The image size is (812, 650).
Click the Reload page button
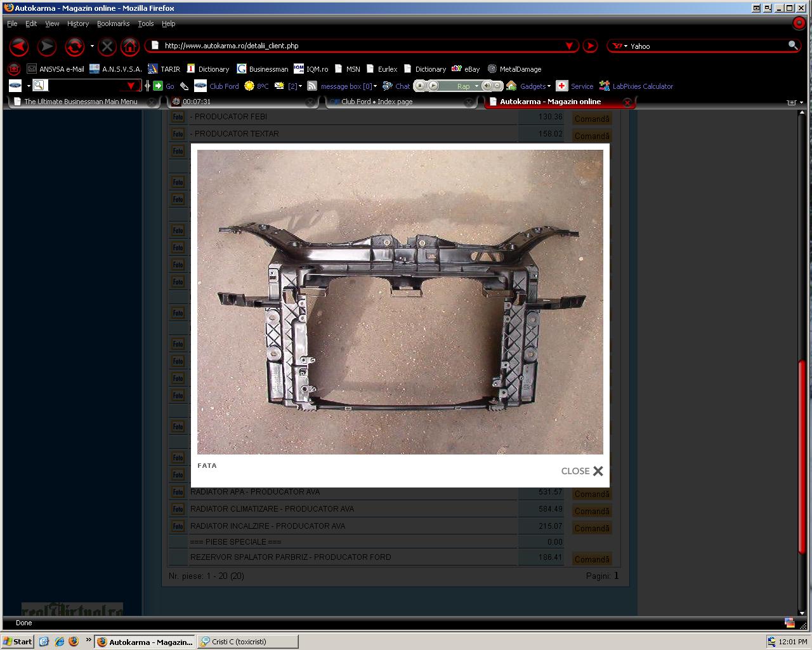tap(74, 46)
